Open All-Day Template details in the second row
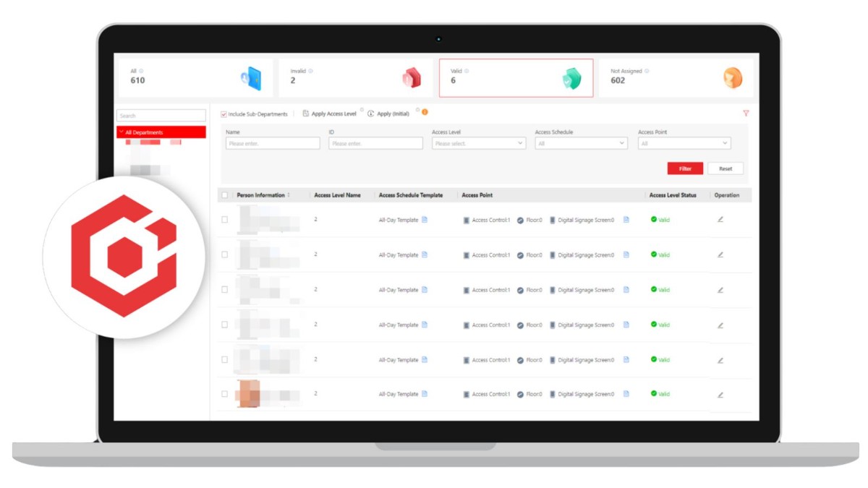 pyautogui.click(x=425, y=254)
